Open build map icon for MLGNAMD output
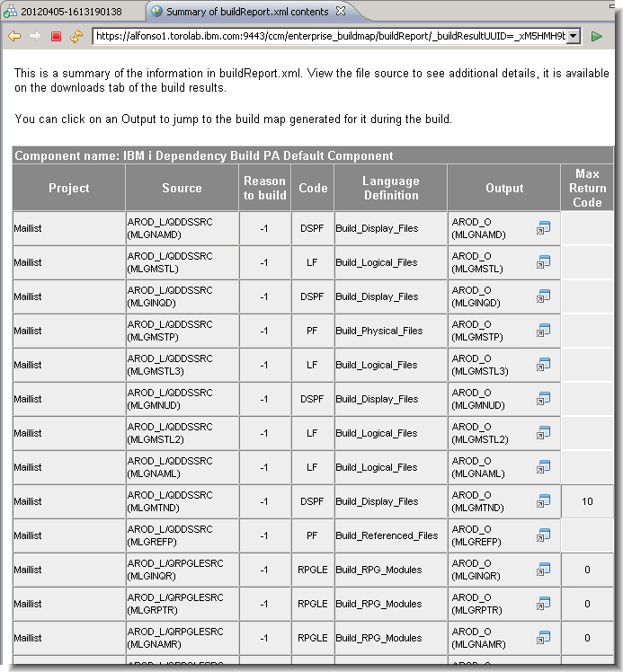This screenshot has width=623, height=672. tap(543, 228)
